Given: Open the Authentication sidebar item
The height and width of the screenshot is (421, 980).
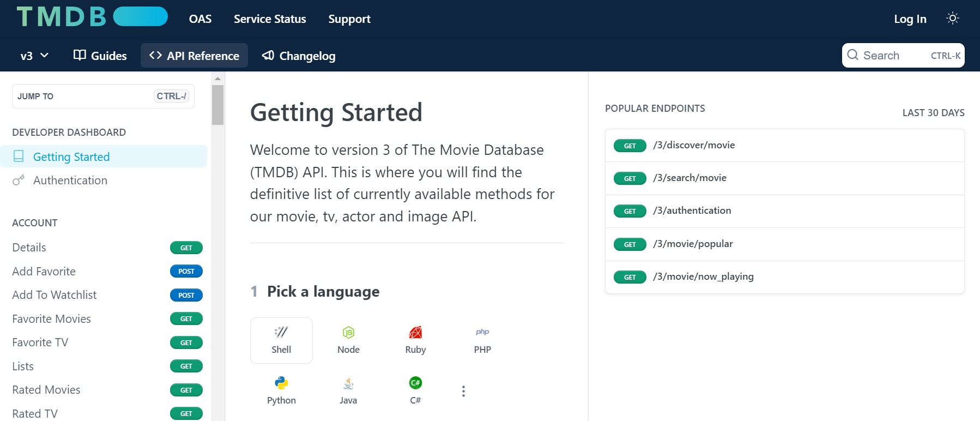Looking at the screenshot, I should [104, 181].
